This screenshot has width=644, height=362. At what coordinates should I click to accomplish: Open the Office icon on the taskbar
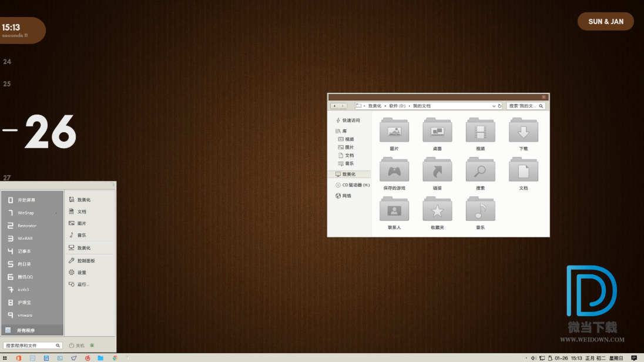18,358
